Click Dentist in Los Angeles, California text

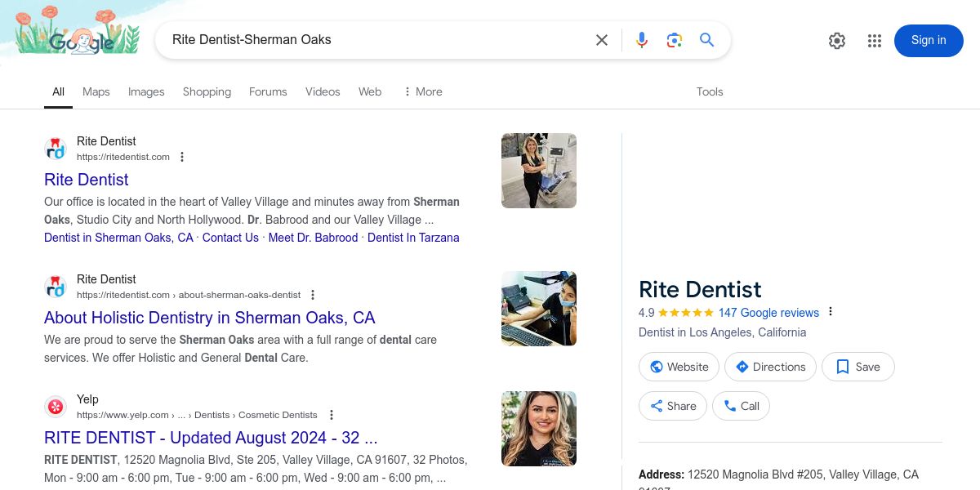click(722, 332)
